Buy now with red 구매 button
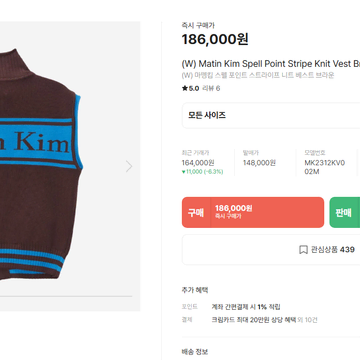 pyautogui.click(x=253, y=212)
